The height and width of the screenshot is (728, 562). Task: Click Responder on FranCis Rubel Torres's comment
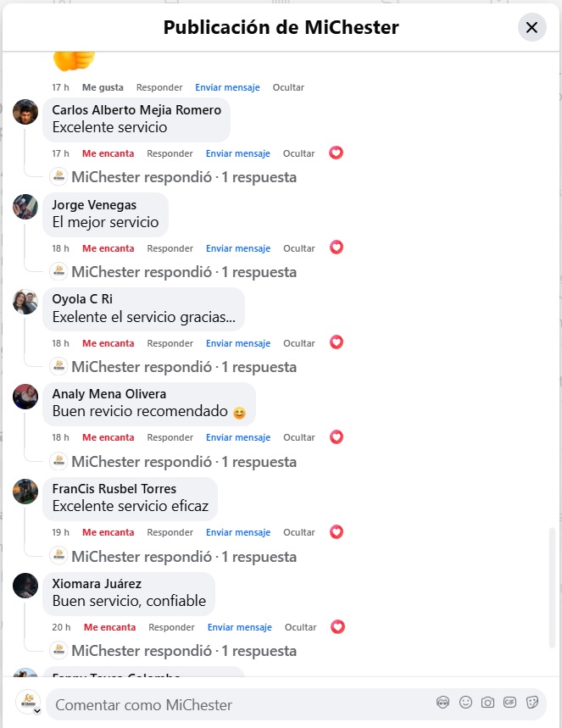(x=170, y=533)
